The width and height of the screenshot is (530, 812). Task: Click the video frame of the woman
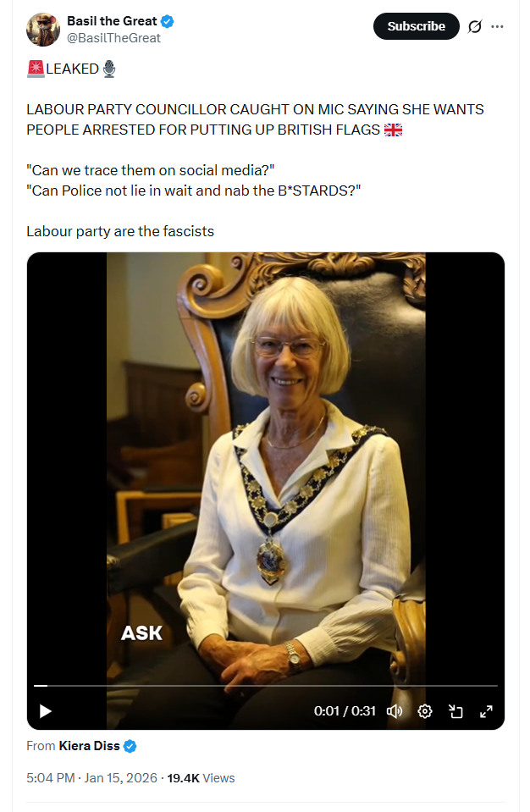[266, 466]
